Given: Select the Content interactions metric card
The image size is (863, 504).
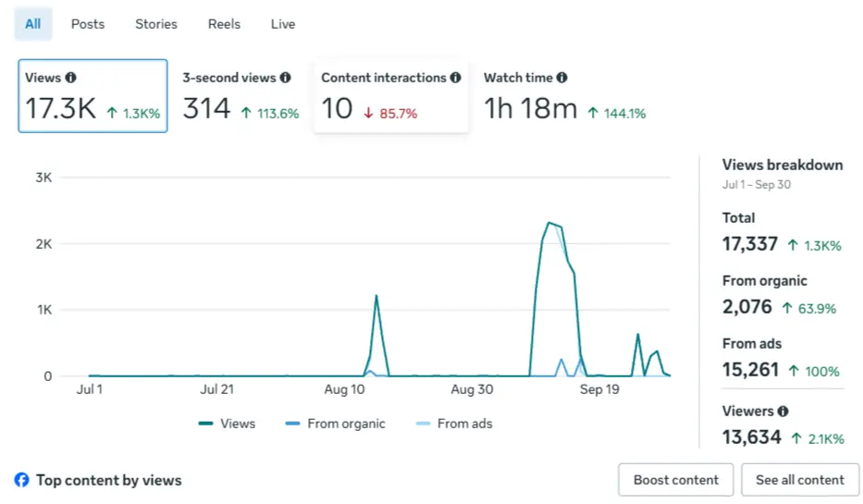Looking at the screenshot, I should pos(390,96).
